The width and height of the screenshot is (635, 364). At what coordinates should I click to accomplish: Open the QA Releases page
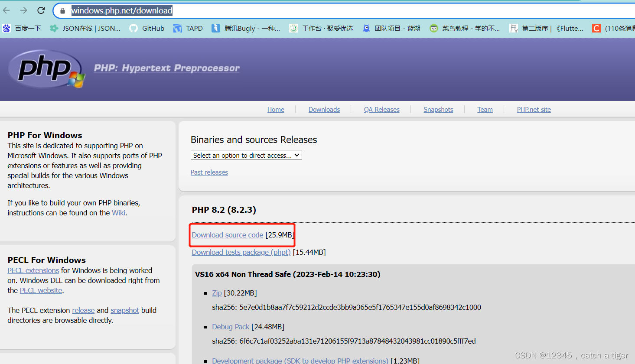(x=381, y=109)
